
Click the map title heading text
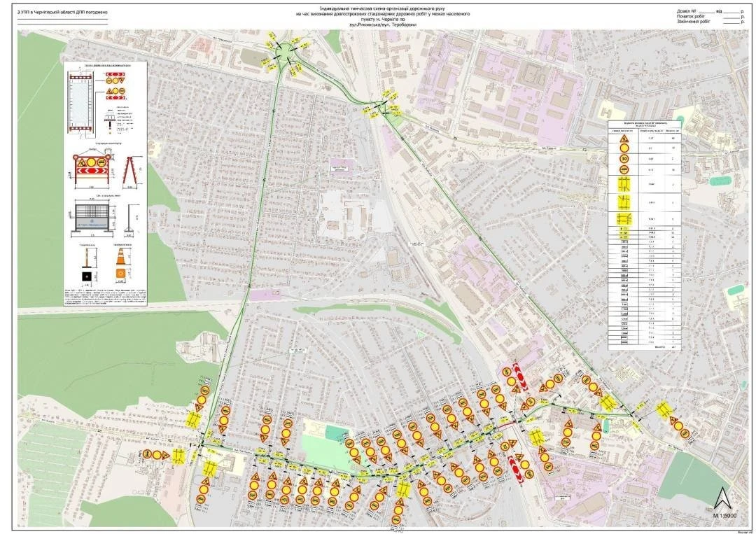[x=384, y=17]
